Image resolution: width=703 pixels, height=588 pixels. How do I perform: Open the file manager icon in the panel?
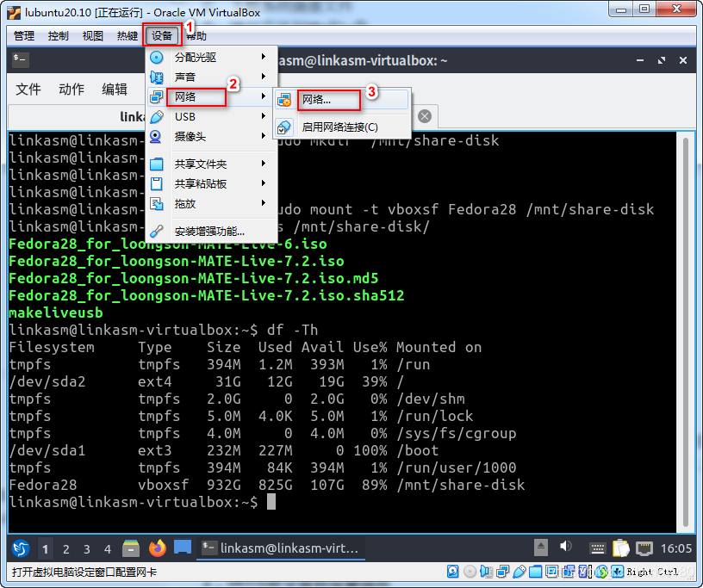click(x=131, y=548)
